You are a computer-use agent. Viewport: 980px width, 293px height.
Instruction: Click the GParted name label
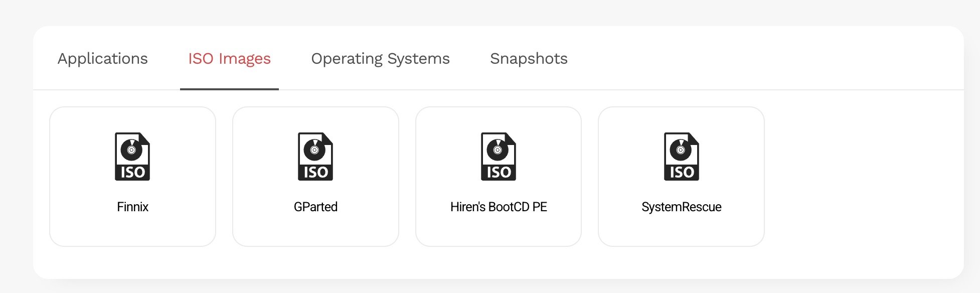click(x=315, y=207)
